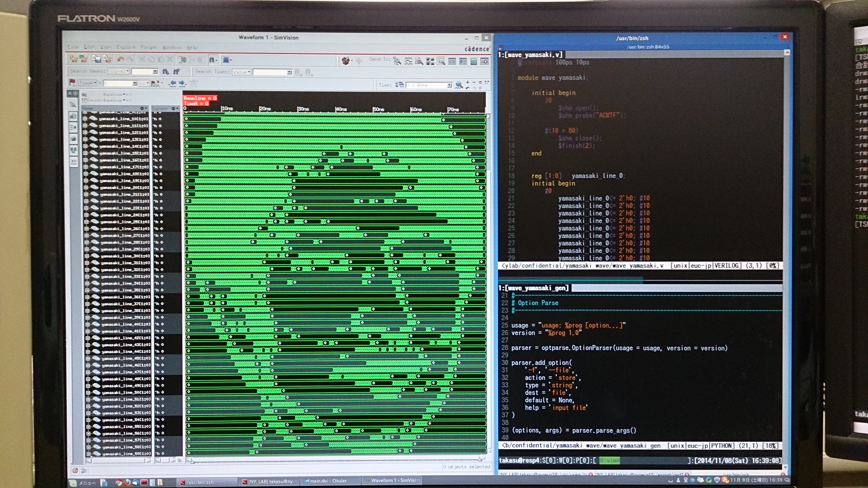Open the Format menu

(148, 47)
